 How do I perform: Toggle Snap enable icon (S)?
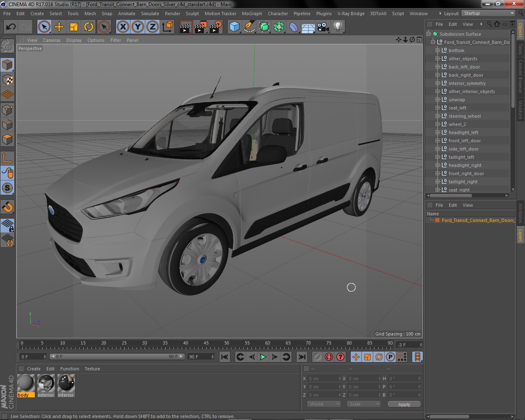(x=7, y=188)
